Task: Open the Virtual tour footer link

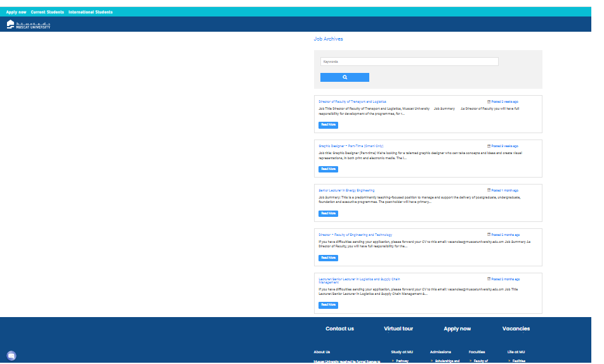Action: pyautogui.click(x=398, y=328)
